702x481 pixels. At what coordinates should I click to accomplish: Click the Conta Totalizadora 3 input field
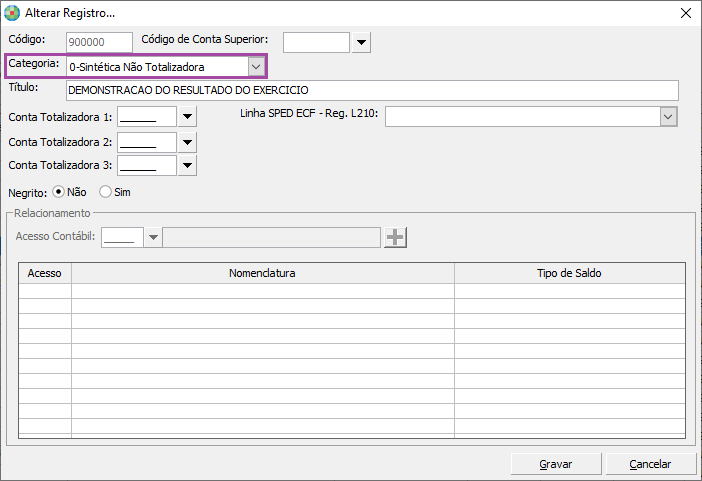(x=147, y=165)
